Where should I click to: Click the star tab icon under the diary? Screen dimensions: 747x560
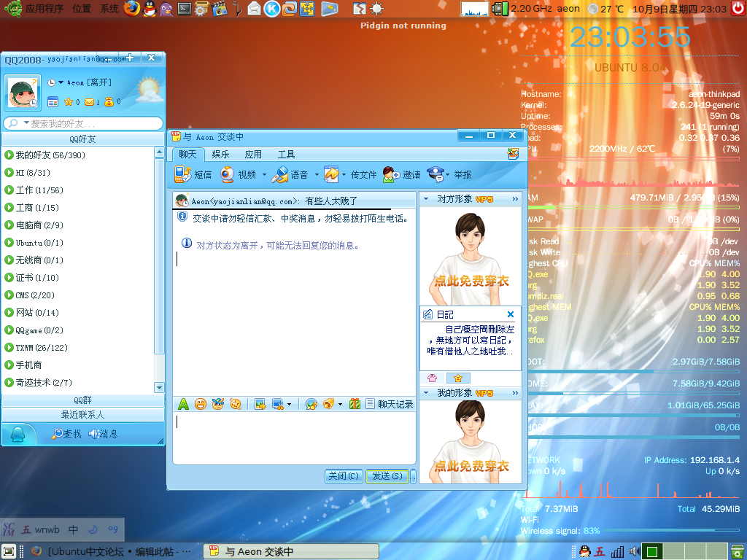pyautogui.click(x=458, y=378)
